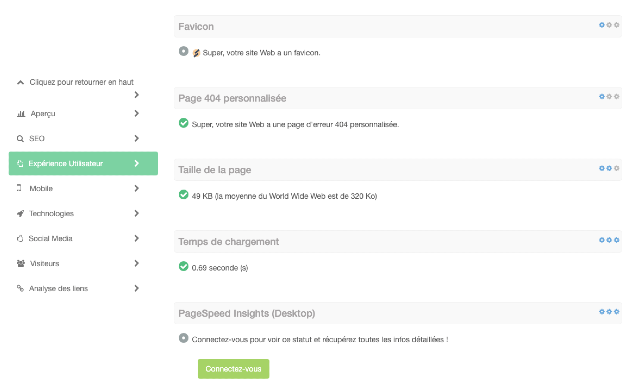Click the Temps de chargement section header

click(398, 242)
